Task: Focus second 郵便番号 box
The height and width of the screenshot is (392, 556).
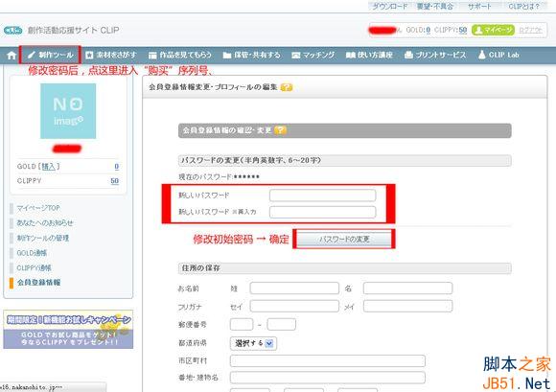Action: point(282,324)
